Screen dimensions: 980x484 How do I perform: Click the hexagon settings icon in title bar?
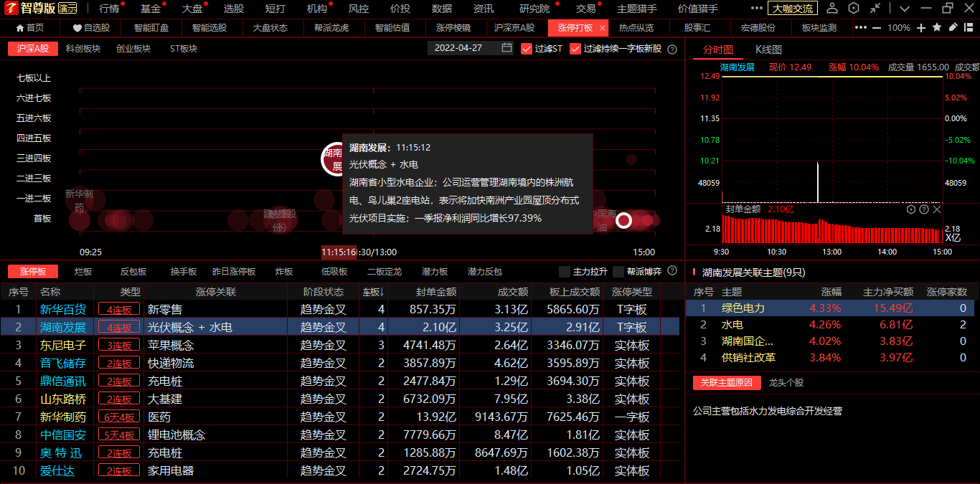(x=853, y=9)
